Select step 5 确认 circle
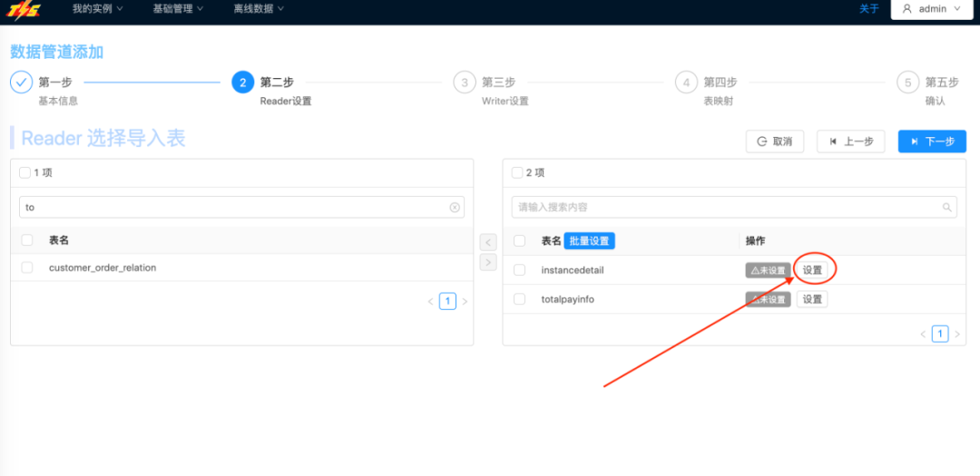 pyautogui.click(x=907, y=82)
